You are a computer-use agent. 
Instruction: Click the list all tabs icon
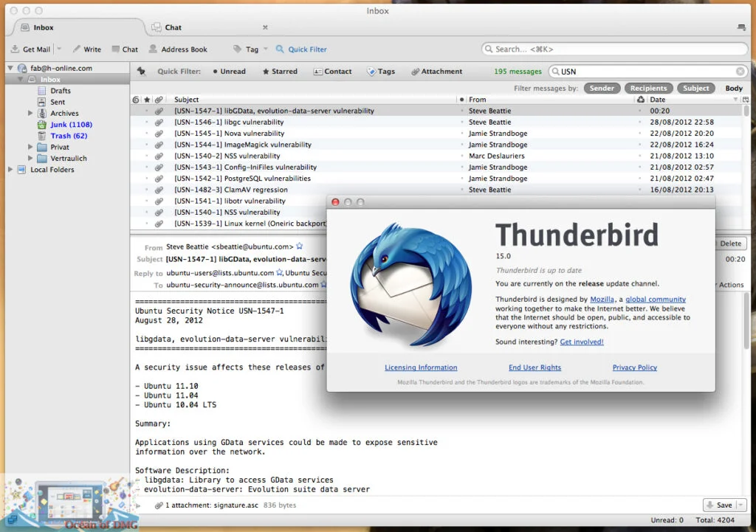[x=741, y=27]
